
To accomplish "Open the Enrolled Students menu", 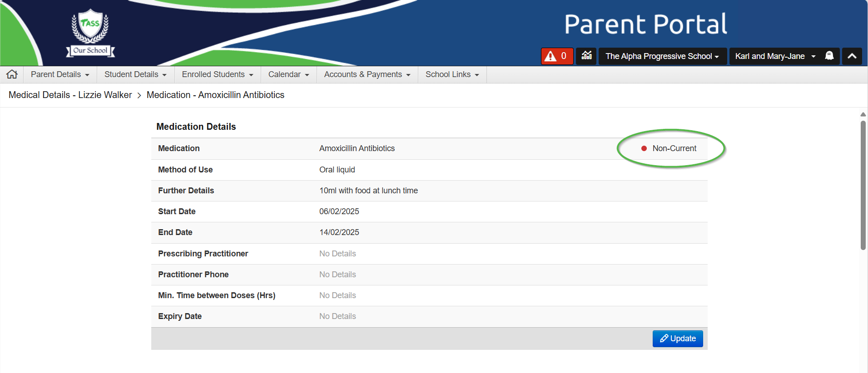I will [x=218, y=74].
